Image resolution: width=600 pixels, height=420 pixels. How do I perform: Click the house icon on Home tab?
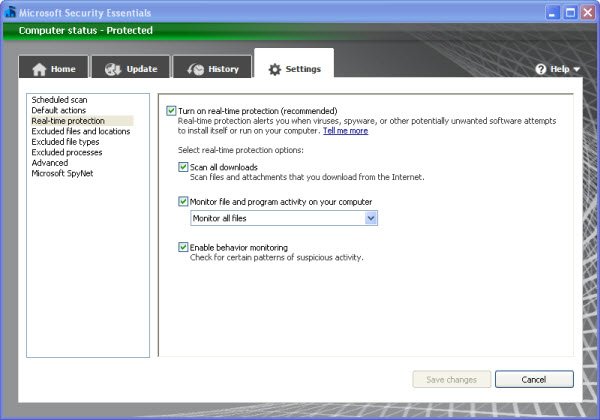39,69
